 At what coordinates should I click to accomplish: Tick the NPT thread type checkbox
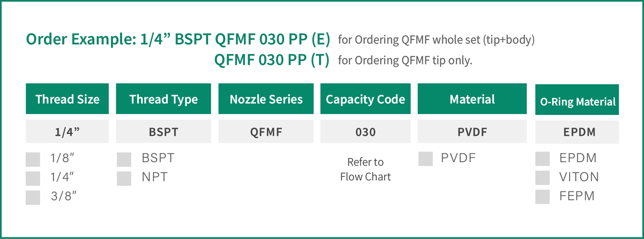(x=124, y=178)
